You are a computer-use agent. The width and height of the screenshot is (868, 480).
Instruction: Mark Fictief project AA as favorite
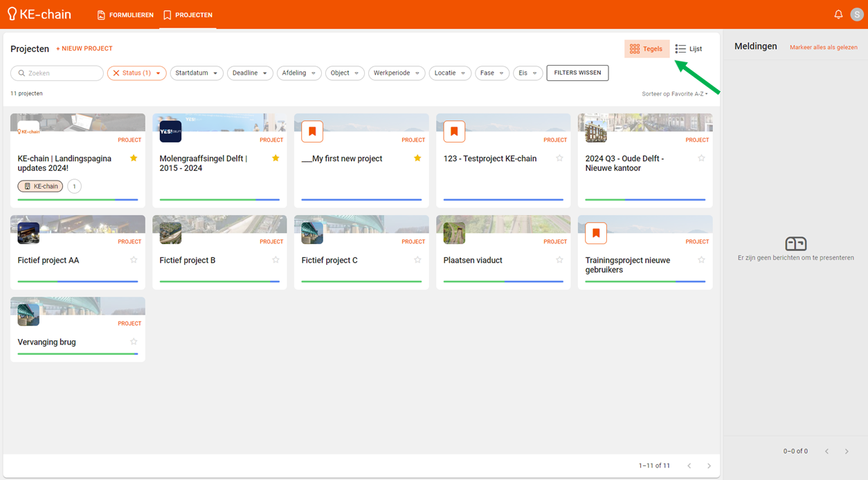pyautogui.click(x=134, y=260)
